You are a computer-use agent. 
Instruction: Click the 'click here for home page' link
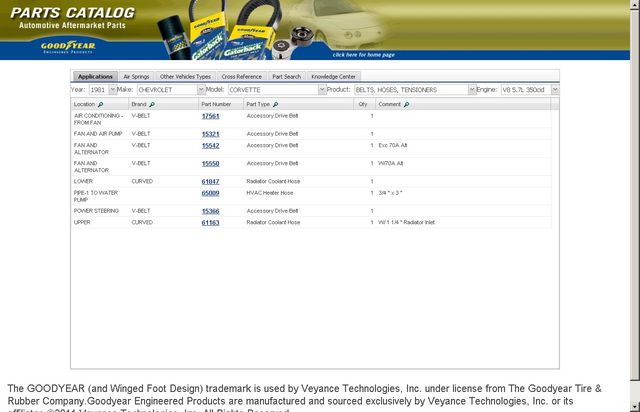coord(363,55)
